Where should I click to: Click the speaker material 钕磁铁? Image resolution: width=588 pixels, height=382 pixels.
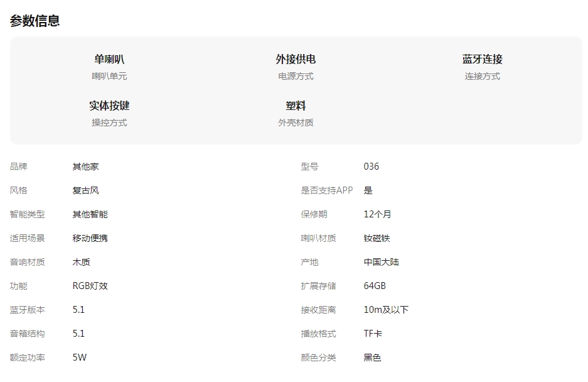377,238
